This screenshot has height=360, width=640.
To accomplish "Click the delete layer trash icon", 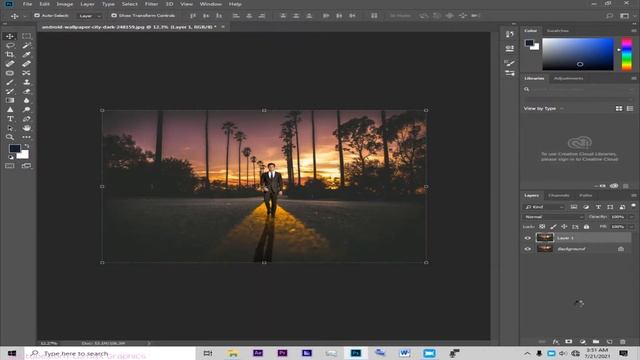I will 622,342.
